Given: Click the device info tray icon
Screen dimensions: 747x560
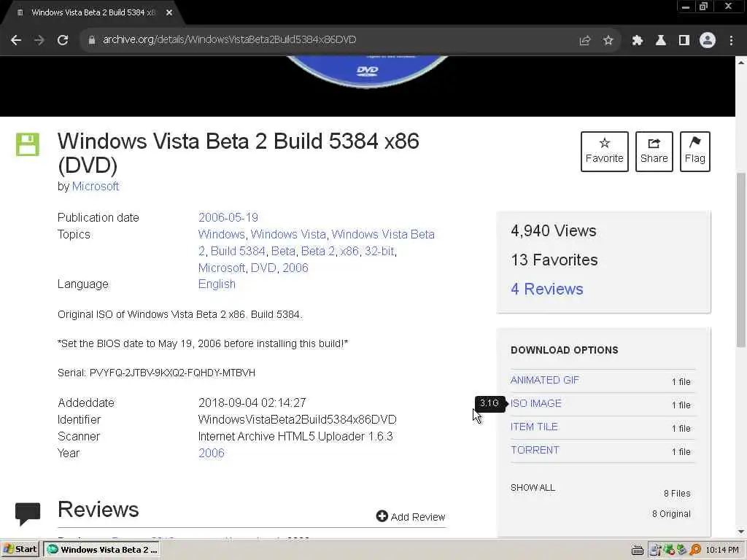Looking at the screenshot, I should (x=656, y=550).
